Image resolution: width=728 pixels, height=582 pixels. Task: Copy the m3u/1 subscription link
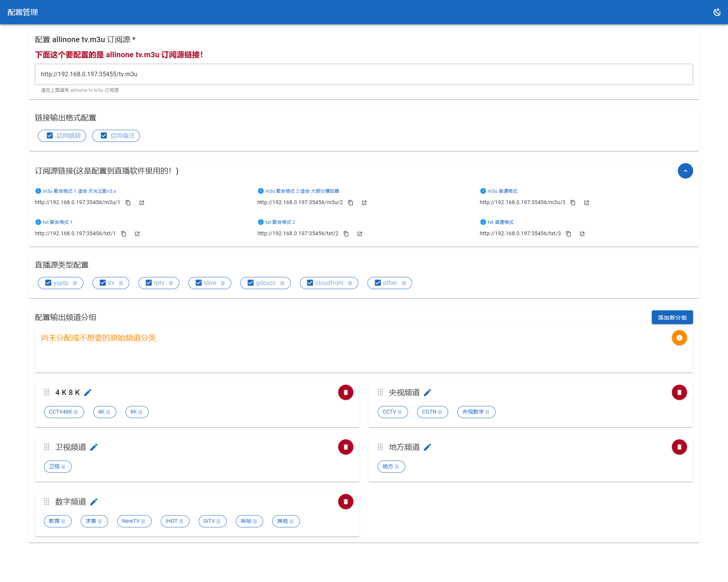click(128, 203)
